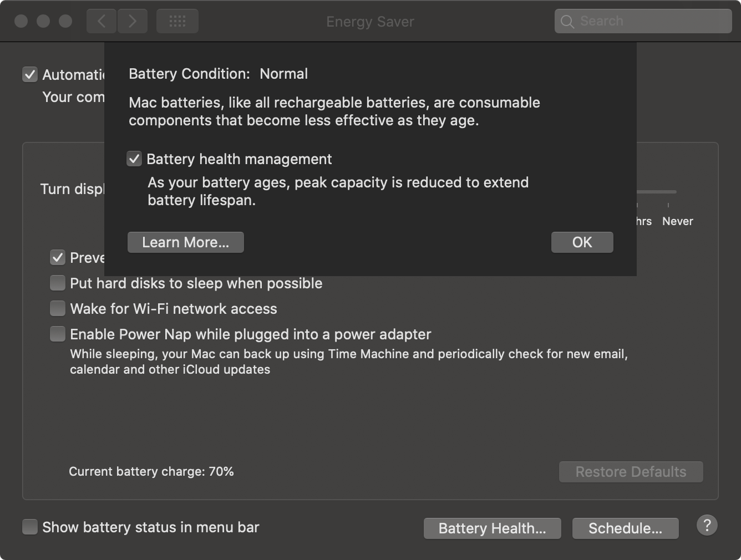Go back using the left chevron button
Image resolution: width=741 pixels, height=560 pixels.
101,22
